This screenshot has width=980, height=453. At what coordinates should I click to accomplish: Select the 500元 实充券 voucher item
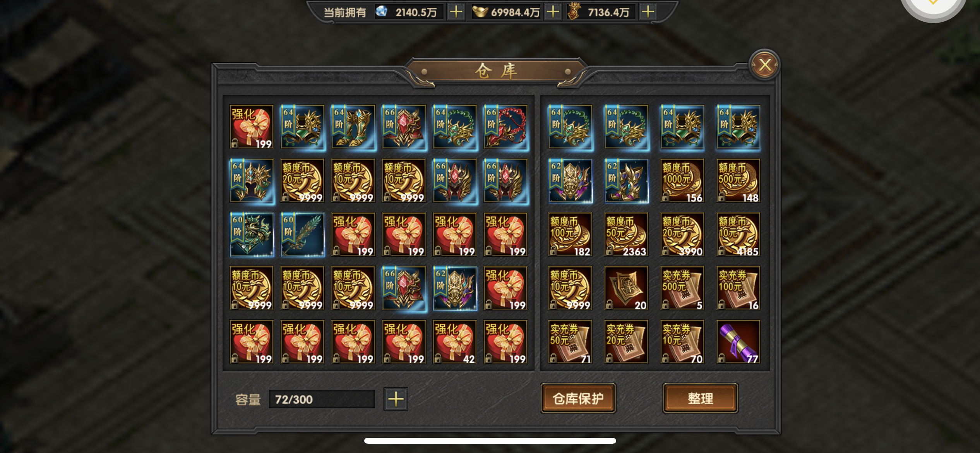coord(682,288)
